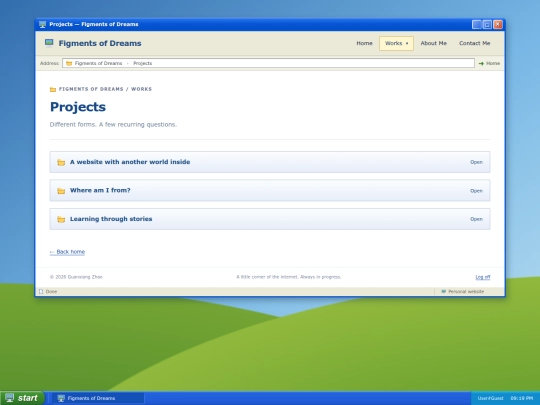The image size is (540, 405).
Task: Open the Contact Me page
Action: 474,43
